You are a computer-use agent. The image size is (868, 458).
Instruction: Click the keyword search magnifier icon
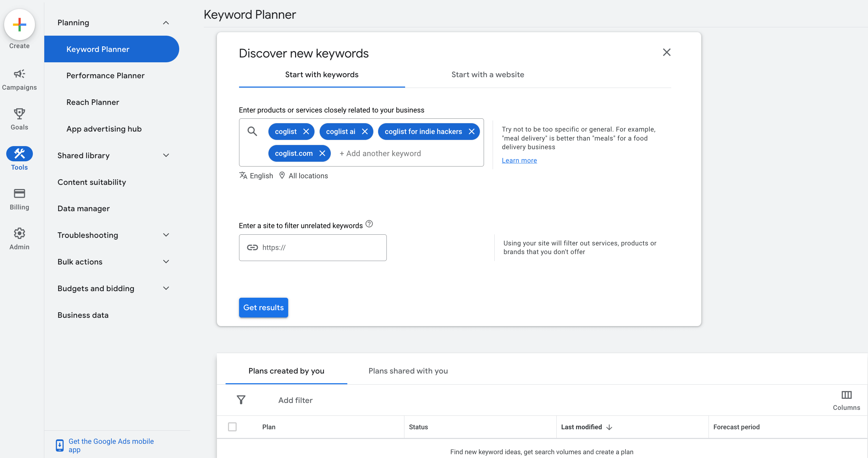coord(252,131)
